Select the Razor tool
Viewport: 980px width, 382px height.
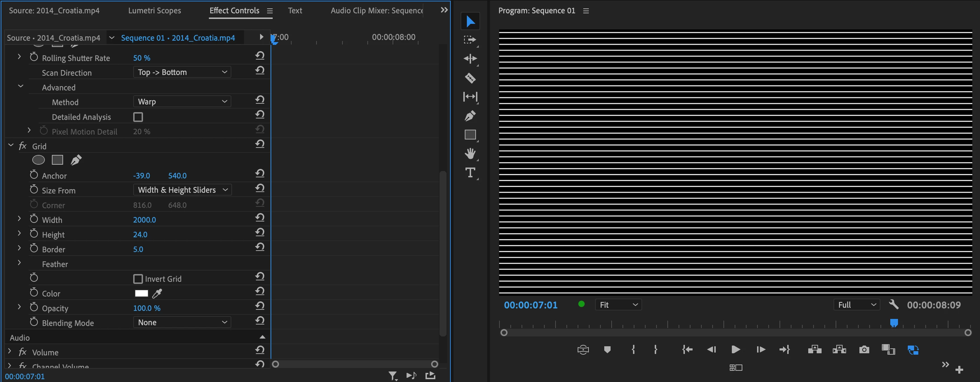pyautogui.click(x=470, y=78)
